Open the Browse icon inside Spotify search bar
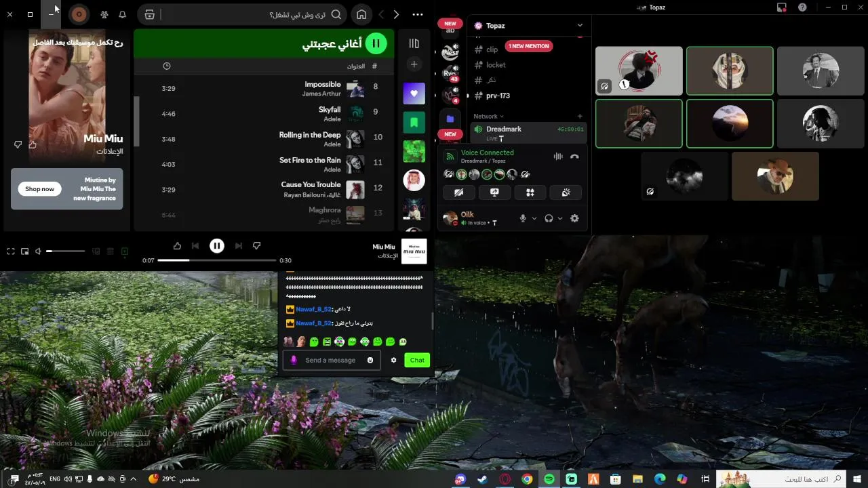 click(150, 14)
